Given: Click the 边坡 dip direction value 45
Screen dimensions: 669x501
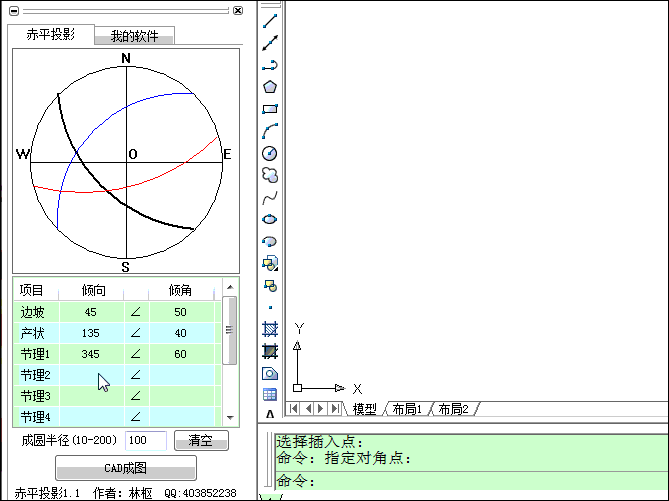Looking at the screenshot, I should (91, 312).
